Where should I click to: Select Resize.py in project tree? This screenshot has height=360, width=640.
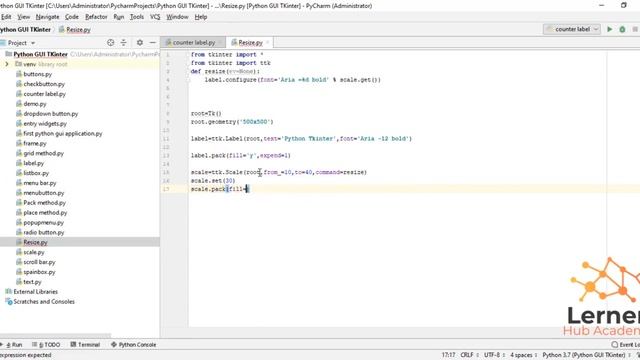click(35, 242)
